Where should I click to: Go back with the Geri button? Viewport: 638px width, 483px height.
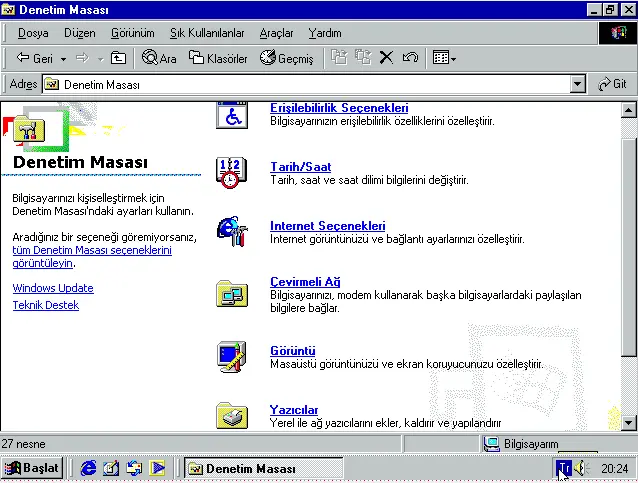pos(35,59)
